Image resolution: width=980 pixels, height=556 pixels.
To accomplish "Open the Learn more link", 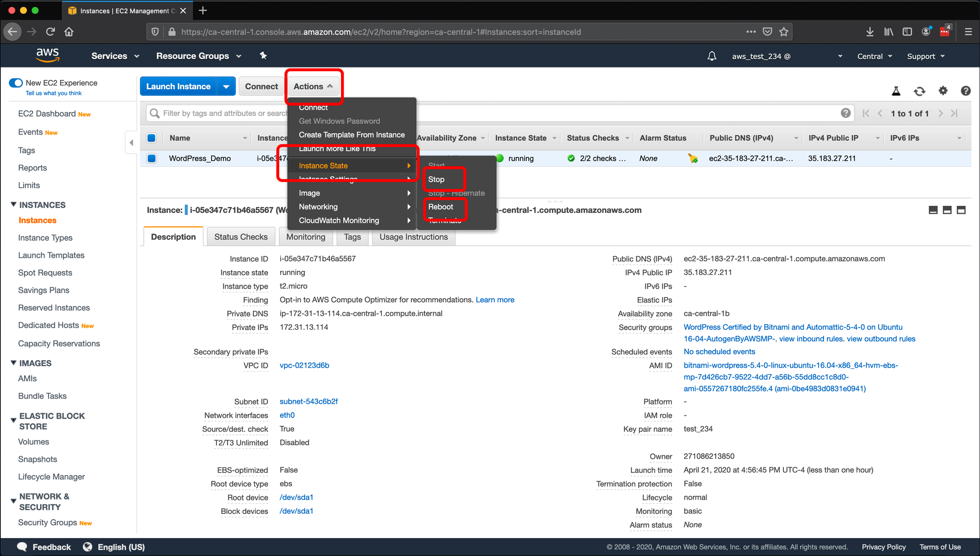I will (x=495, y=300).
